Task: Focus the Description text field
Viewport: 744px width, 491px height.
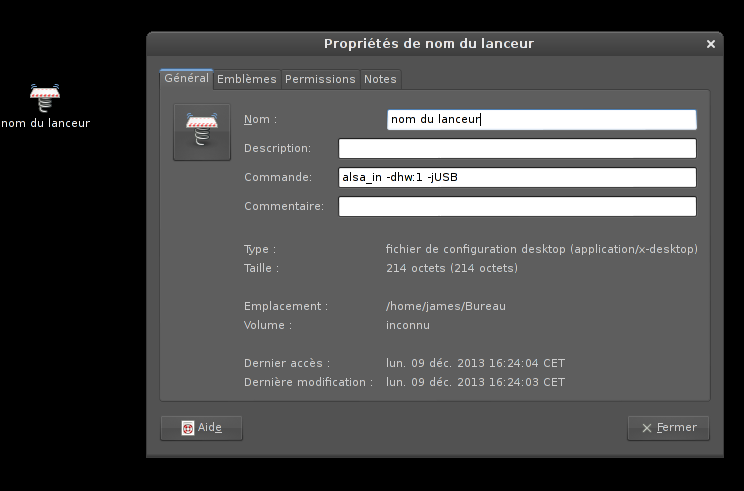Action: [x=517, y=148]
